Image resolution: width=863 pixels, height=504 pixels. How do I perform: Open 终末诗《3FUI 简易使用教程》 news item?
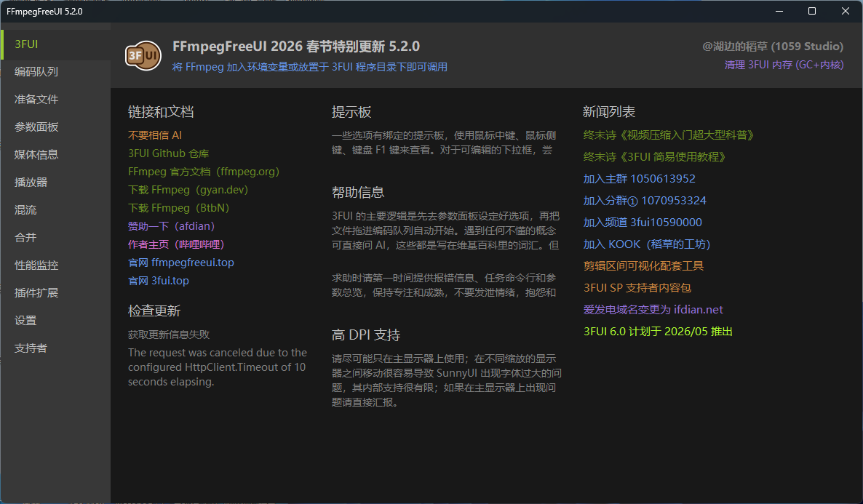[x=654, y=157]
